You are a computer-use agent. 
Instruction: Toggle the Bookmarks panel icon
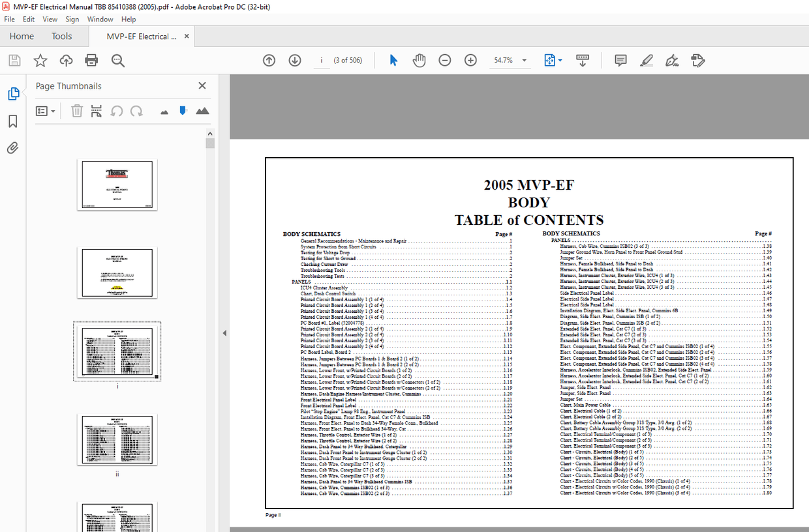12,121
